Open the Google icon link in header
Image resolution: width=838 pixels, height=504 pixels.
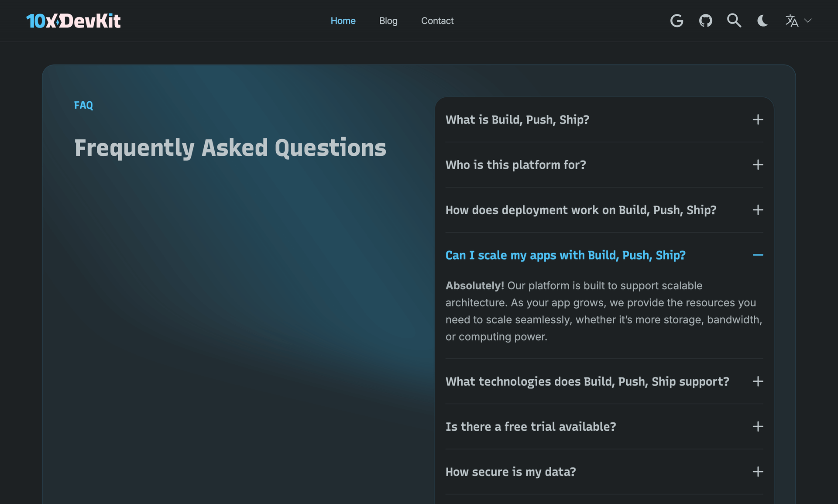tap(677, 21)
